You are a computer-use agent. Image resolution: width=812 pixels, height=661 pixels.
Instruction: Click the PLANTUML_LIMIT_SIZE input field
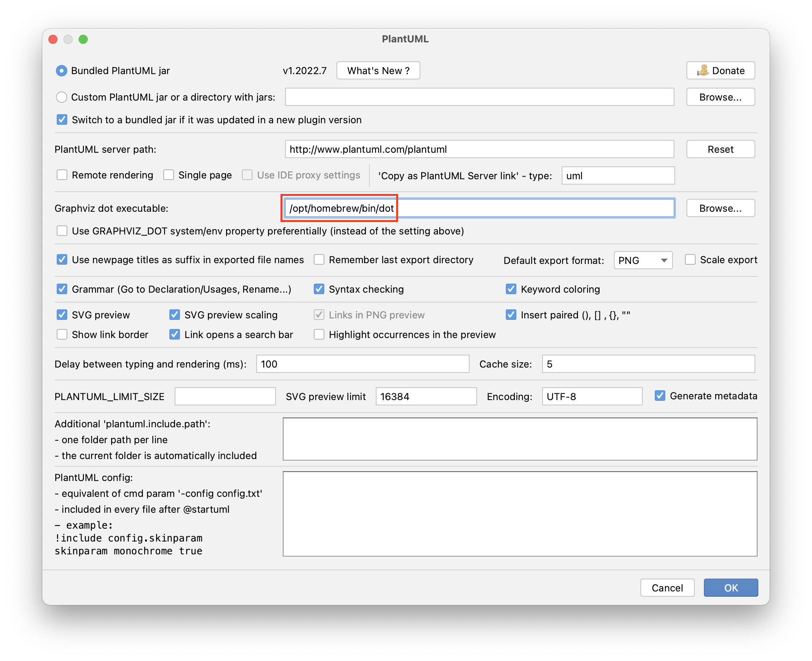[225, 396]
